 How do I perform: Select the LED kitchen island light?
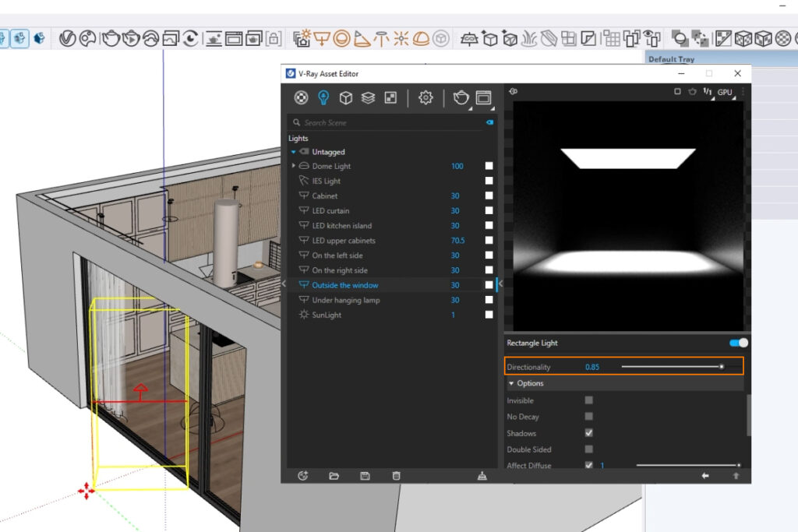click(341, 226)
